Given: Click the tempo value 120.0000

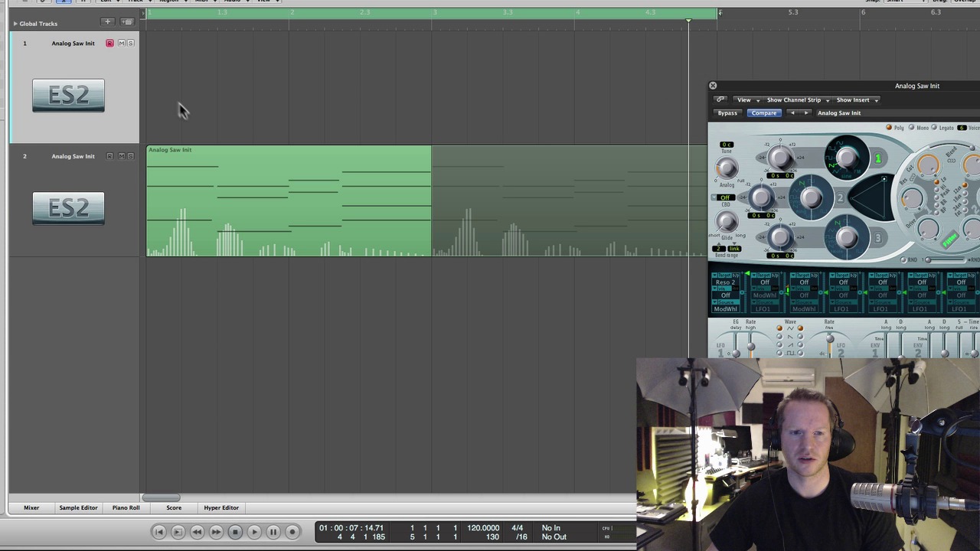Looking at the screenshot, I should pos(483,528).
